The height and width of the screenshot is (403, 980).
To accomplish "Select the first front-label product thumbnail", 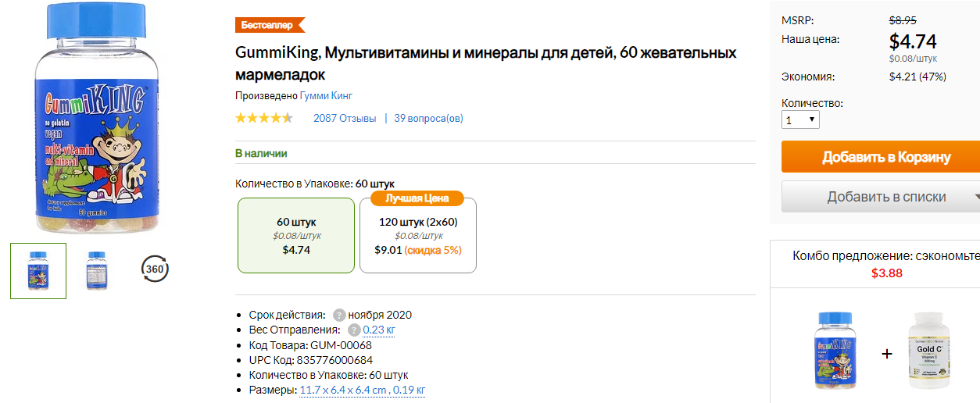I will (38, 270).
